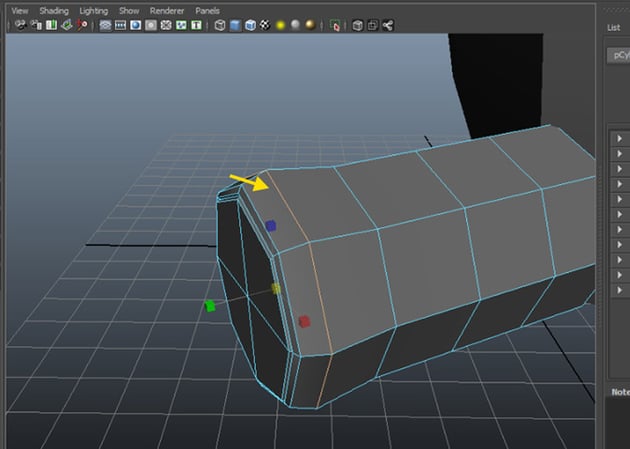This screenshot has width=630, height=449.
Task: Click the X-Ray Joints icon
Action: [x=388, y=25]
